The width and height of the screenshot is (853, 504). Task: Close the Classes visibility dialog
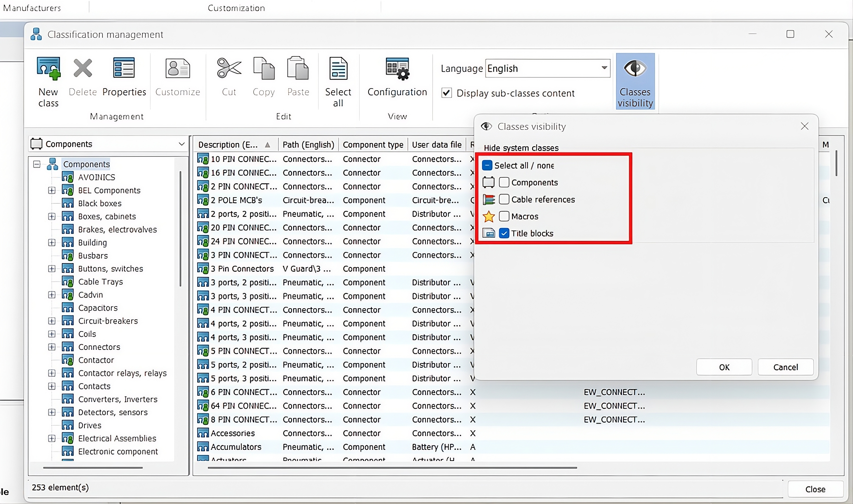(805, 126)
